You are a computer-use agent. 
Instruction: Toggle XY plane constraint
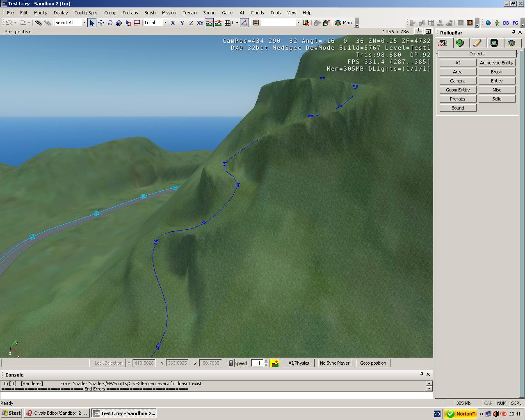200,23
